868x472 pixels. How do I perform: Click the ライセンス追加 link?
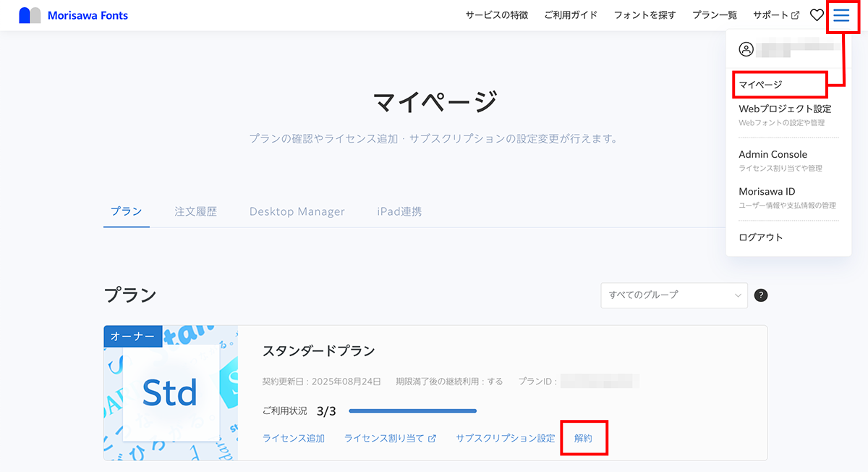pyautogui.click(x=294, y=438)
